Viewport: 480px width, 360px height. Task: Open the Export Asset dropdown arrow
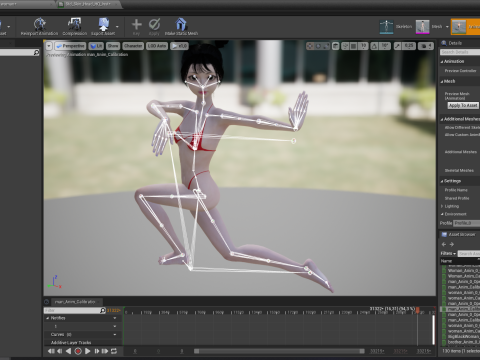tap(117, 26)
